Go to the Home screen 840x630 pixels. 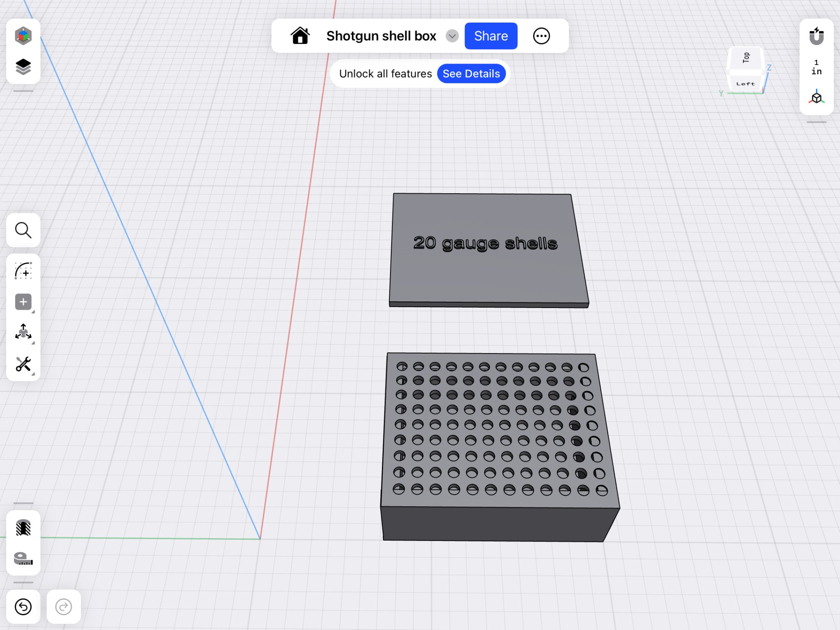pyautogui.click(x=300, y=36)
